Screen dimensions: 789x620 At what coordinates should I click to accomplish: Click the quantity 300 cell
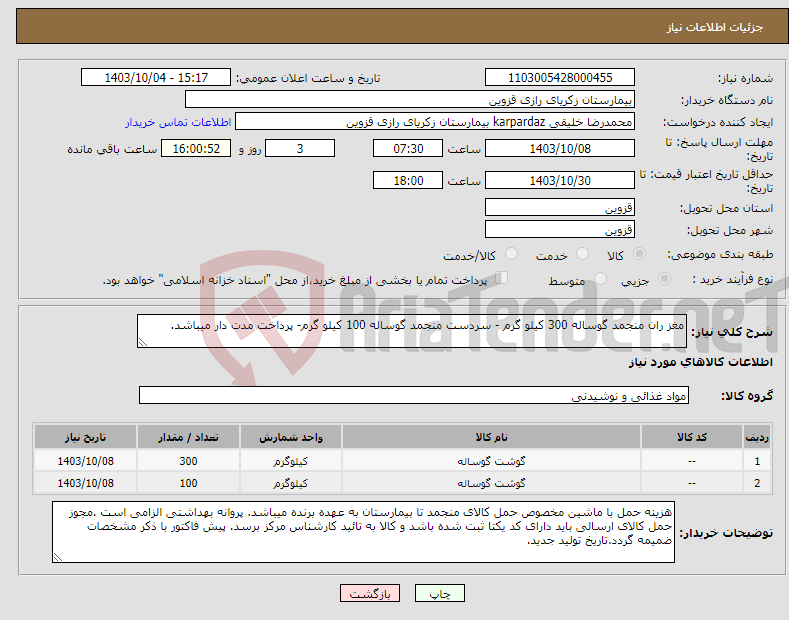point(188,461)
